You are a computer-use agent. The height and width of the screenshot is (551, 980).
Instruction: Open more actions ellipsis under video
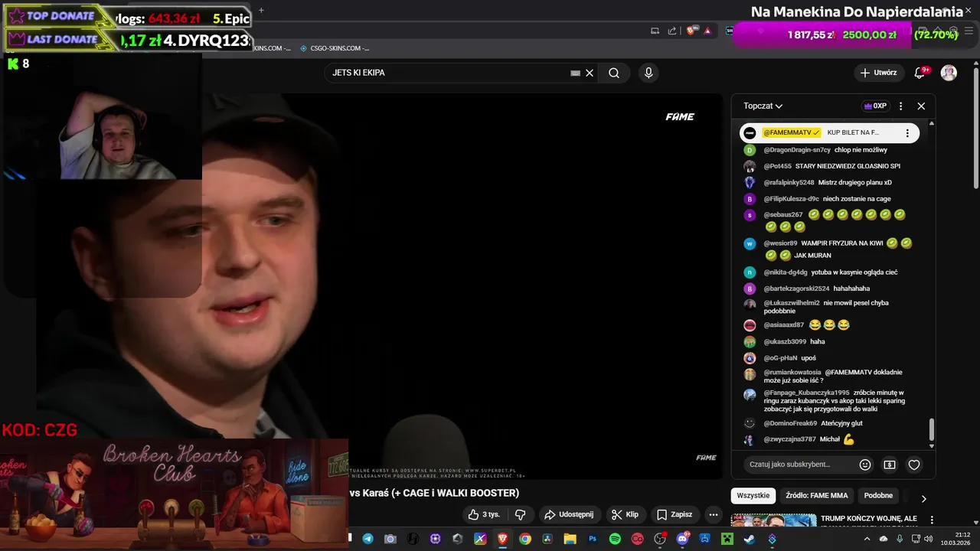coord(714,514)
